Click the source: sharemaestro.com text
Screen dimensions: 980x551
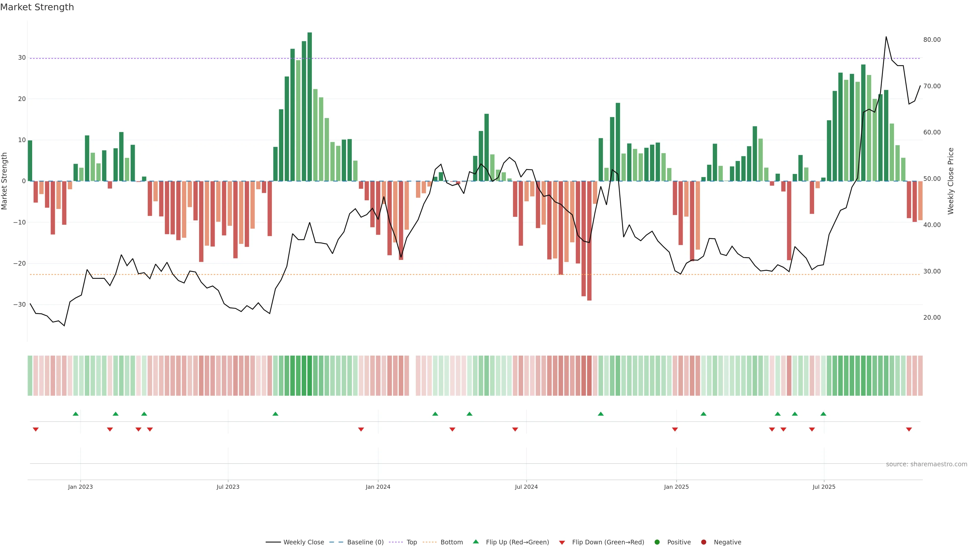(x=926, y=464)
